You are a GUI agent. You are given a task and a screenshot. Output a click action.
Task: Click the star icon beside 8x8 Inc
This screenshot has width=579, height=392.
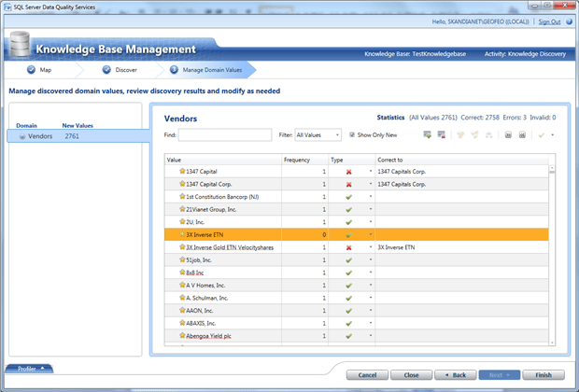pos(182,272)
